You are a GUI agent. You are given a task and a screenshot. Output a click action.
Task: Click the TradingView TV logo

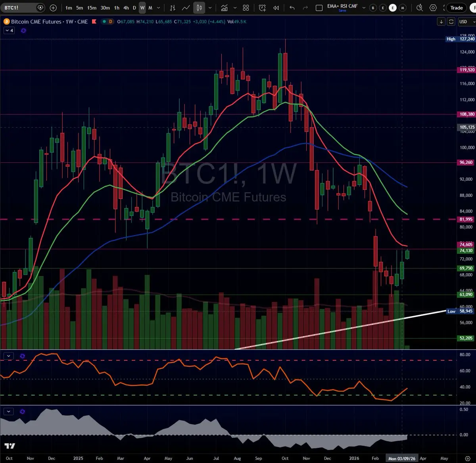[10, 446]
